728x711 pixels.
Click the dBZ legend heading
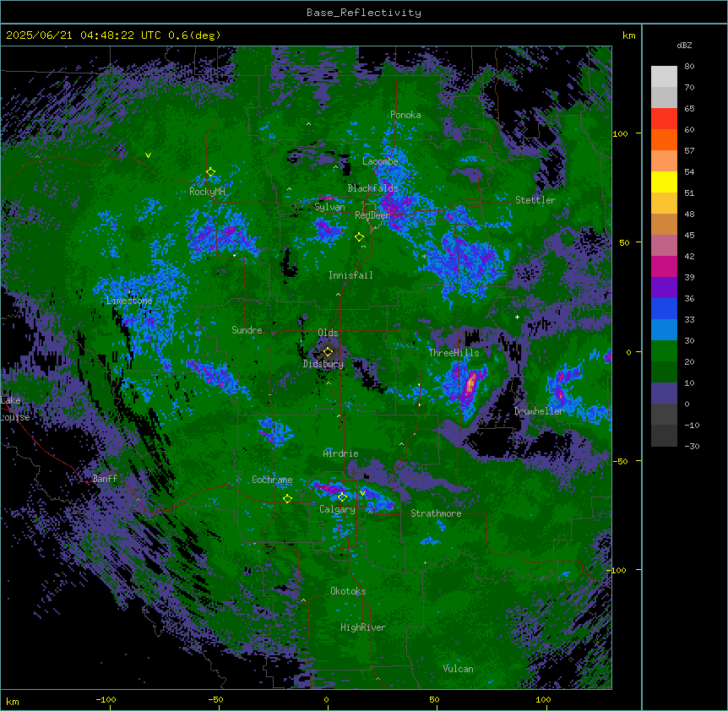click(684, 46)
